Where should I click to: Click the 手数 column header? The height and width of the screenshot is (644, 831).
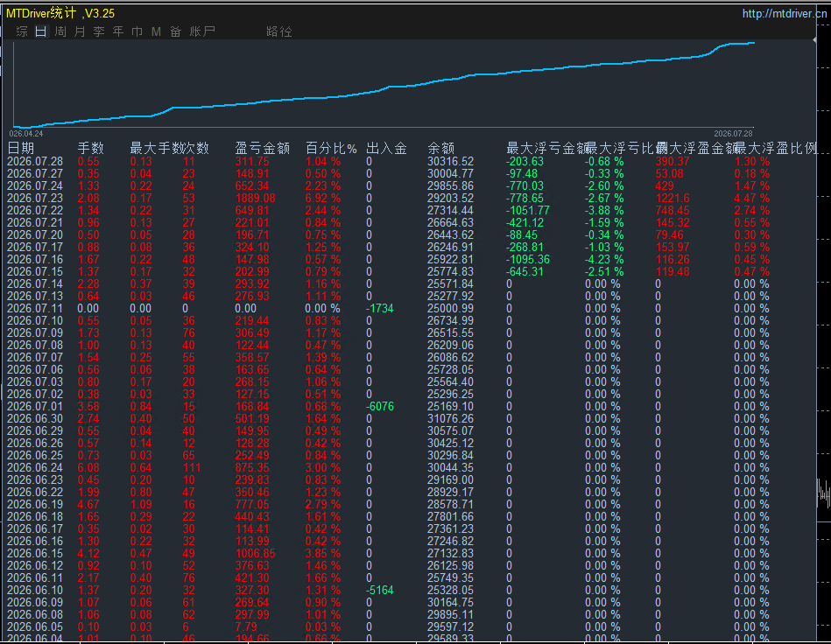[90, 148]
